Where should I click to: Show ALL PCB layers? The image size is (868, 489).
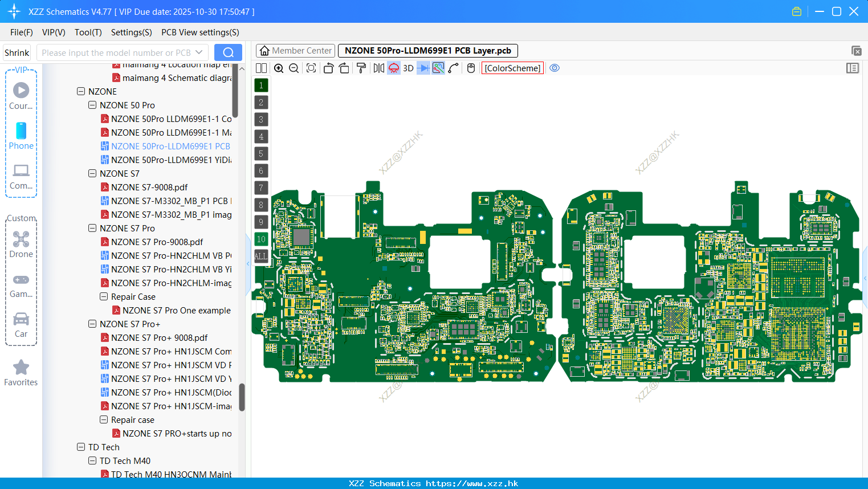261,256
